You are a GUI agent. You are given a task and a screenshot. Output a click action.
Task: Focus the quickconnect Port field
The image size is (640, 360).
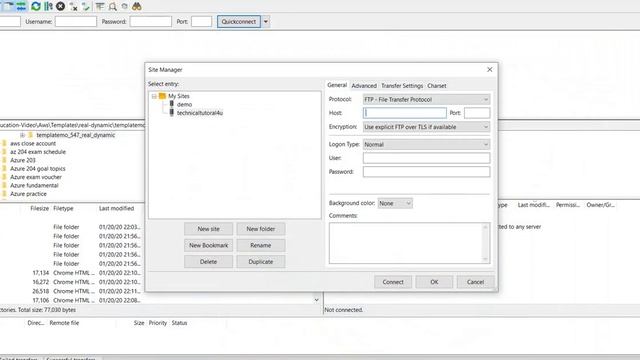202,22
